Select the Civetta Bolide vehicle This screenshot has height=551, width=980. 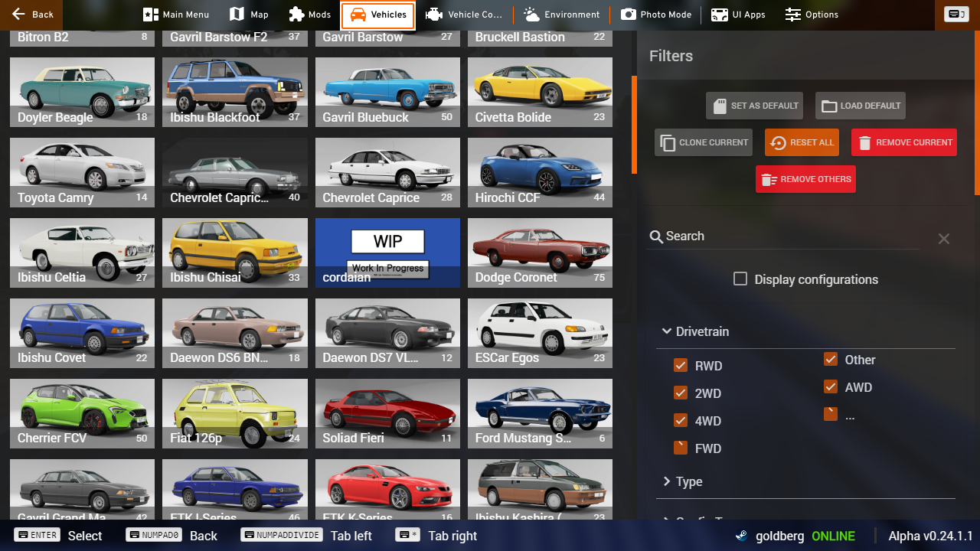tap(540, 93)
